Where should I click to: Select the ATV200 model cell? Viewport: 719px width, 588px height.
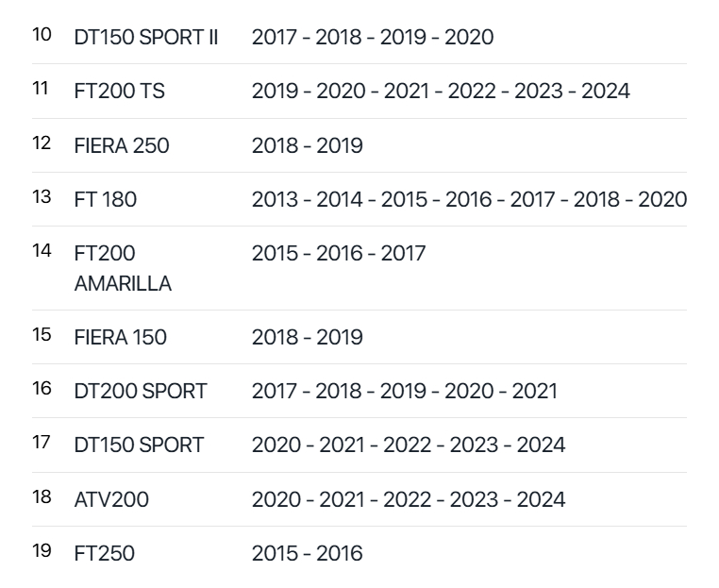click(x=111, y=499)
